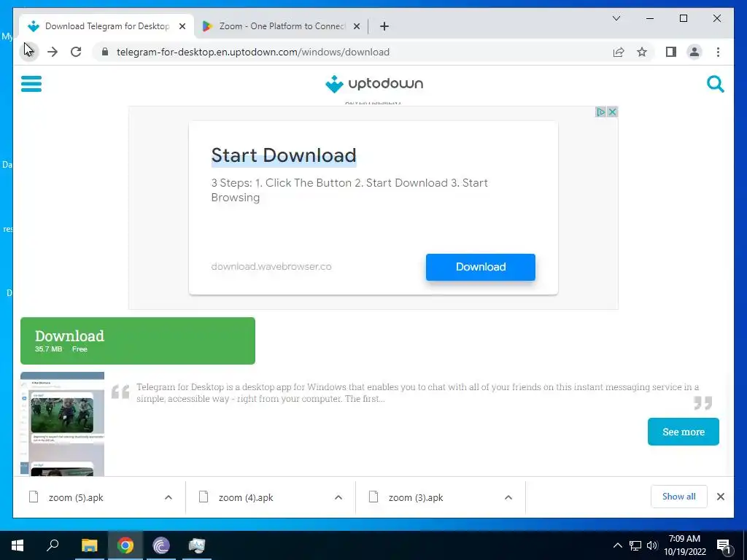The height and width of the screenshot is (560, 747).
Task: Open the purple swirl app in taskbar
Action: 161,545
